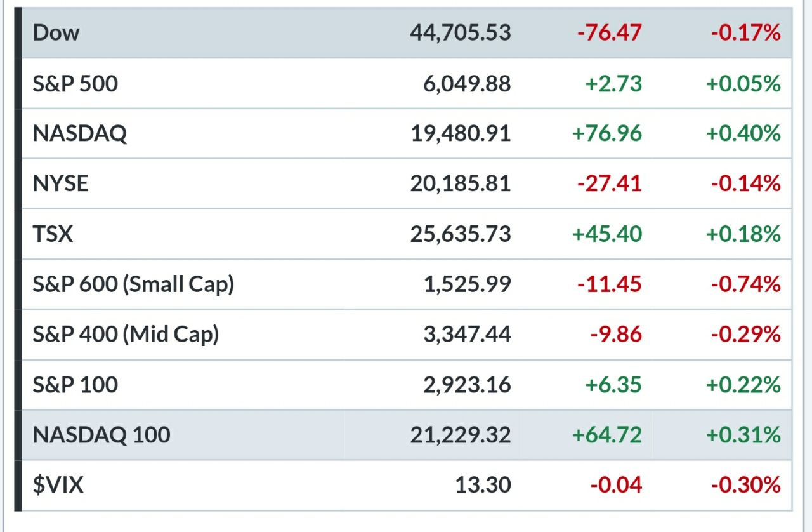Click the NASDAQ 100 change +64.72
The width and height of the screenshot is (812, 532).
(607, 434)
